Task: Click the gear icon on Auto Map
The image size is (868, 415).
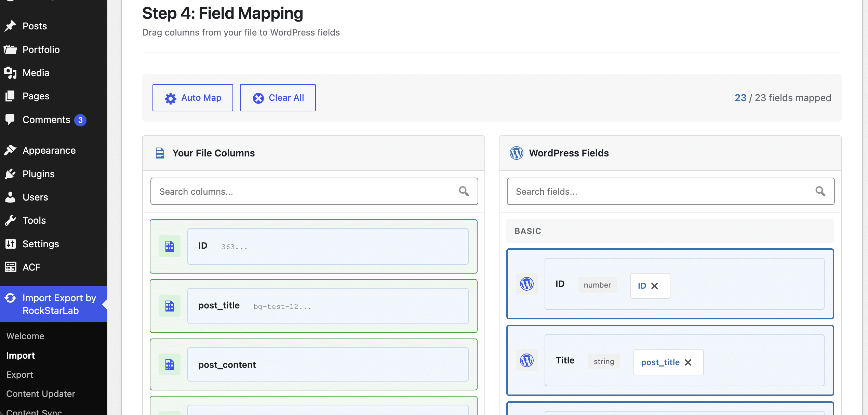Action: click(x=170, y=98)
